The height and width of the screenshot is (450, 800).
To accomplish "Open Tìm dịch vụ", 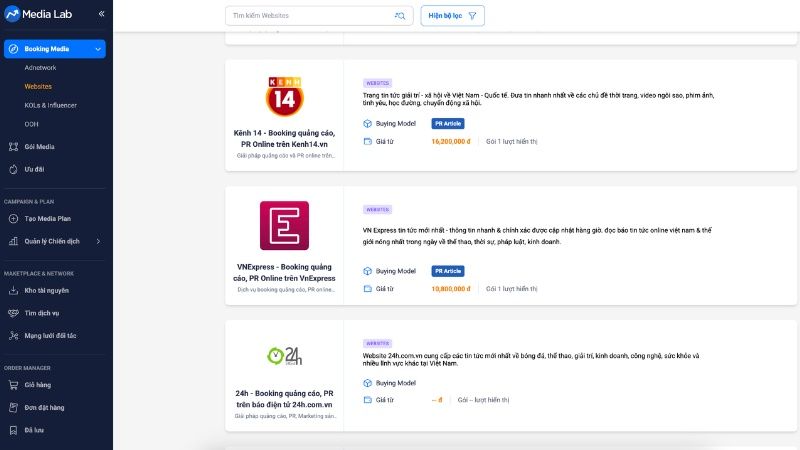I will pos(42,313).
